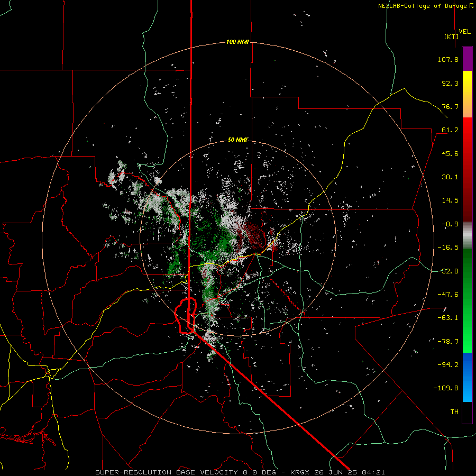Image resolution: width=476 pixels, height=476 pixels.
Task: Click the 61.2 value on velocity scale
Action: [x=450, y=130]
